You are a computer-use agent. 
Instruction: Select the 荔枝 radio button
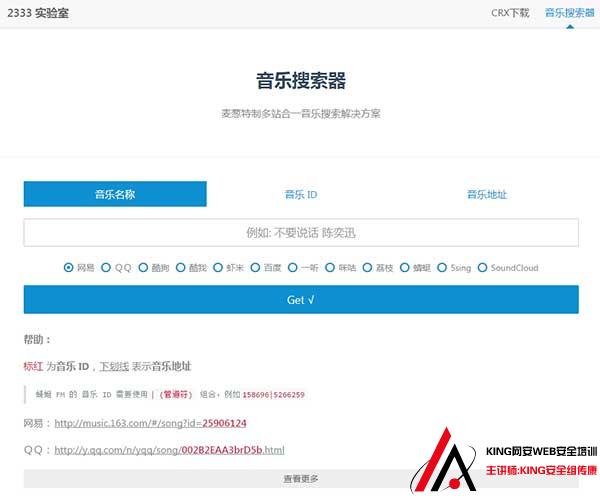(367, 267)
